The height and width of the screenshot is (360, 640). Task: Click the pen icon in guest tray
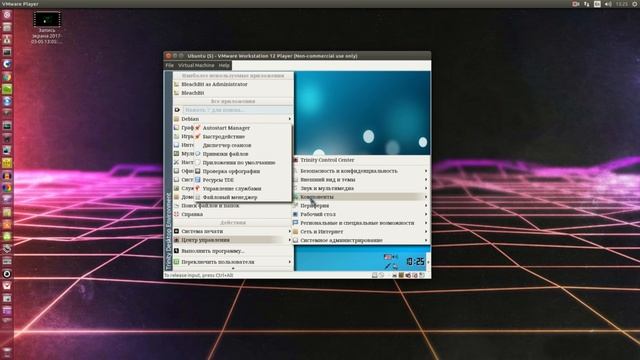(x=388, y=266)
